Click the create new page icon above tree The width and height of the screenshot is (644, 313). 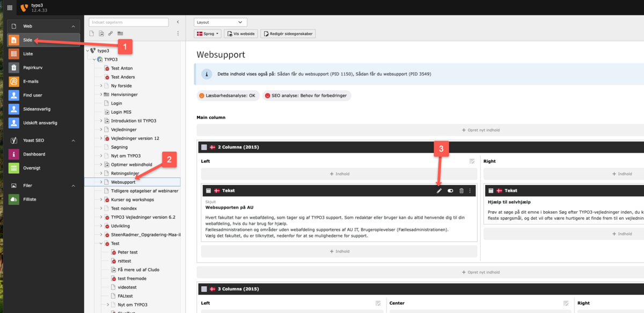pyautogui.click(x=92, y=33)
